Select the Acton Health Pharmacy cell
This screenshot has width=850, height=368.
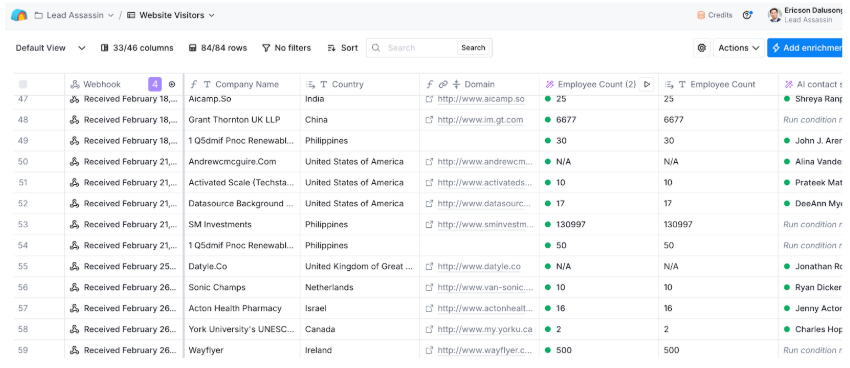(x=242, y=308)
